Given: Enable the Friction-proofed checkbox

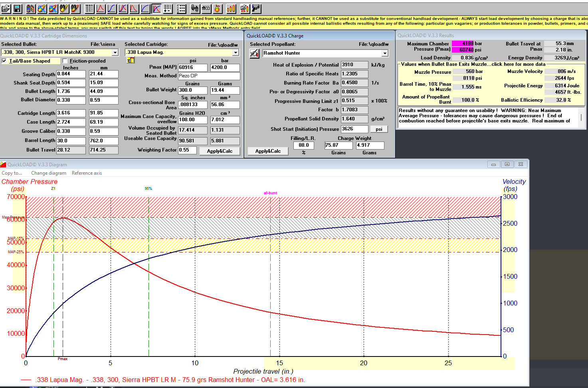Looking at the screenshot, I should (x=65, y=61).
